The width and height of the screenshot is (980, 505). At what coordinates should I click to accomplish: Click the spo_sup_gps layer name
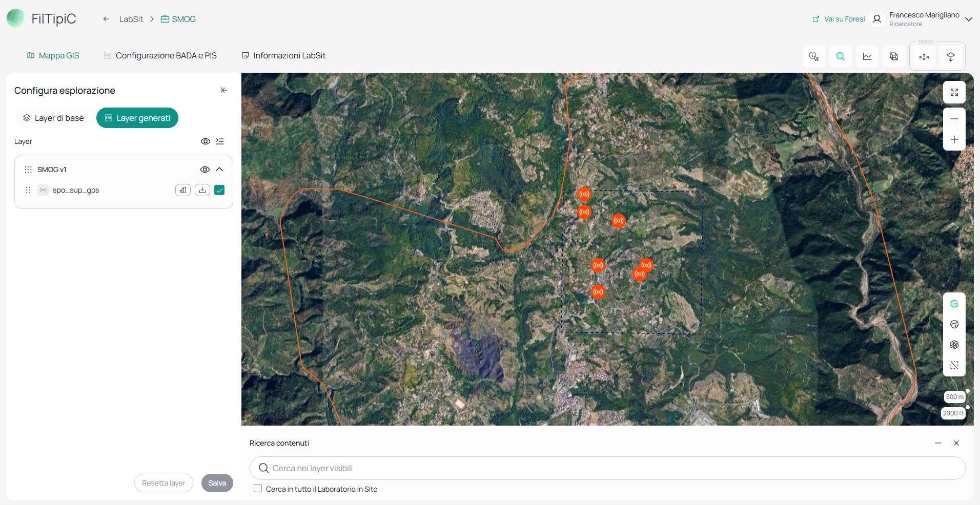click(76, 190)
